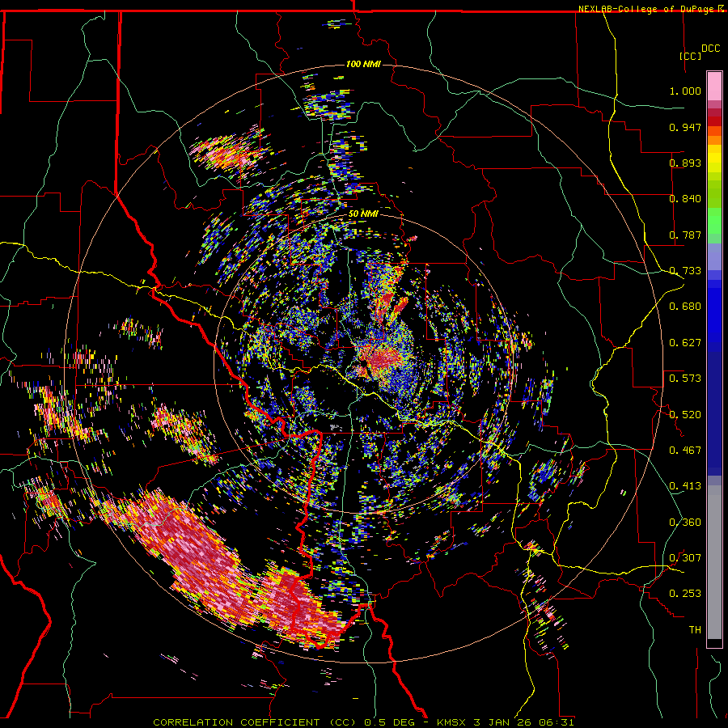Click the 06:31 timestamp
The height and width of the screenshot is (728, 728).
(557, 722)
